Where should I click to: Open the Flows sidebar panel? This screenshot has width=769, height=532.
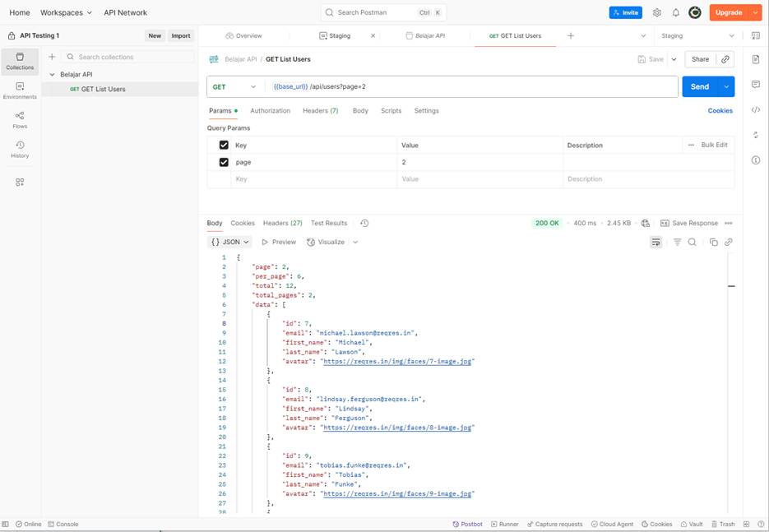click(20, 119)
